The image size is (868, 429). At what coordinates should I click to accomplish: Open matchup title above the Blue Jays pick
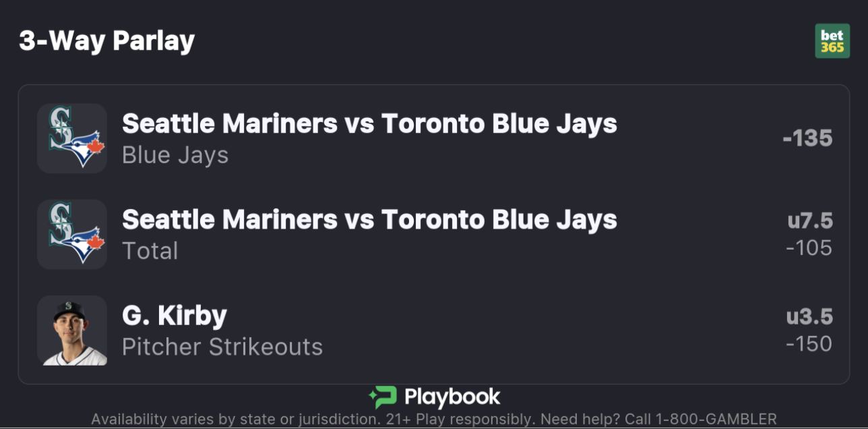pos(369,123)
